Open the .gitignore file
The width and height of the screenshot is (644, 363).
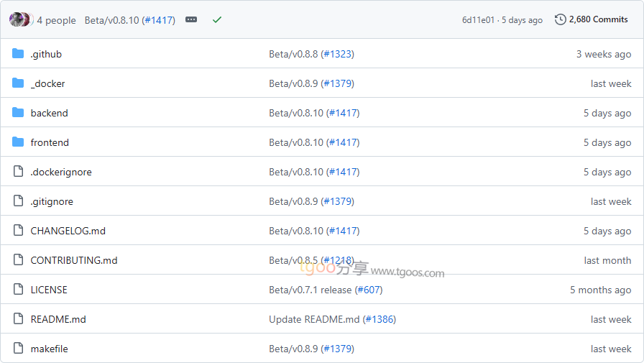[x=52, y=201]
